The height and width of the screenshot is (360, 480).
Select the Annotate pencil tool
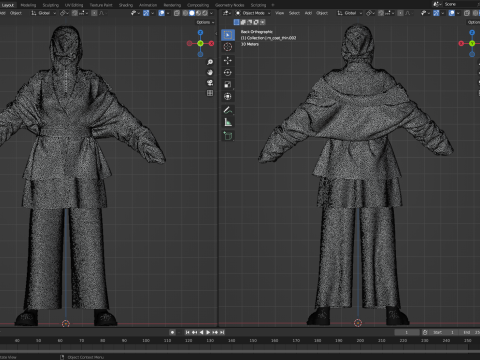(x=228, y=110)
